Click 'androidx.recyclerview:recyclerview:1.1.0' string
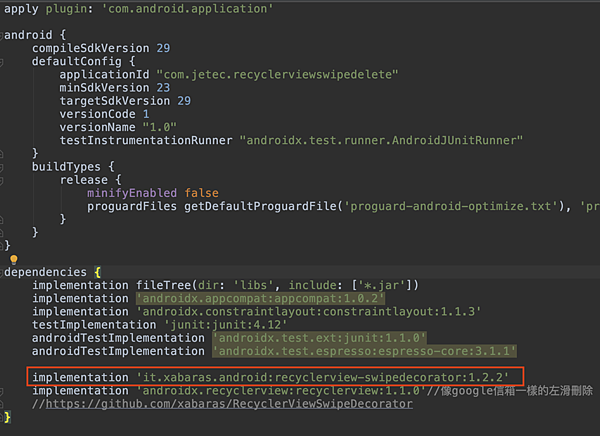This screenshot has width=600, height=436. (x=281, y=391)
